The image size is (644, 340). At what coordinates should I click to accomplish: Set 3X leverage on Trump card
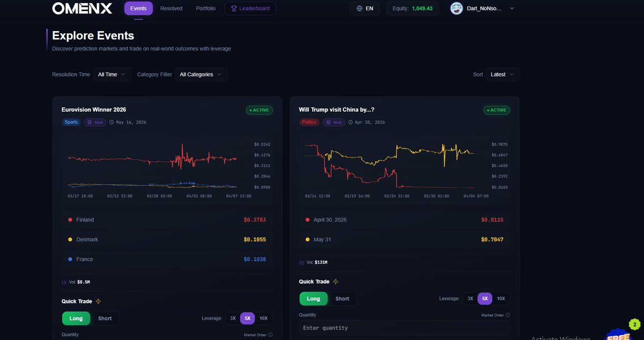(x=470, y=299)
